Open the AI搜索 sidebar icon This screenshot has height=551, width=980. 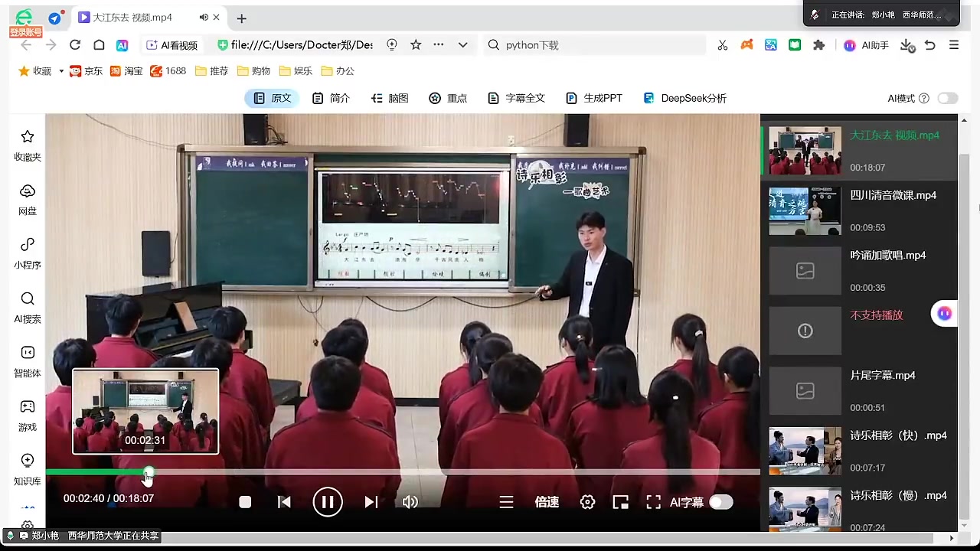(28, 308)
